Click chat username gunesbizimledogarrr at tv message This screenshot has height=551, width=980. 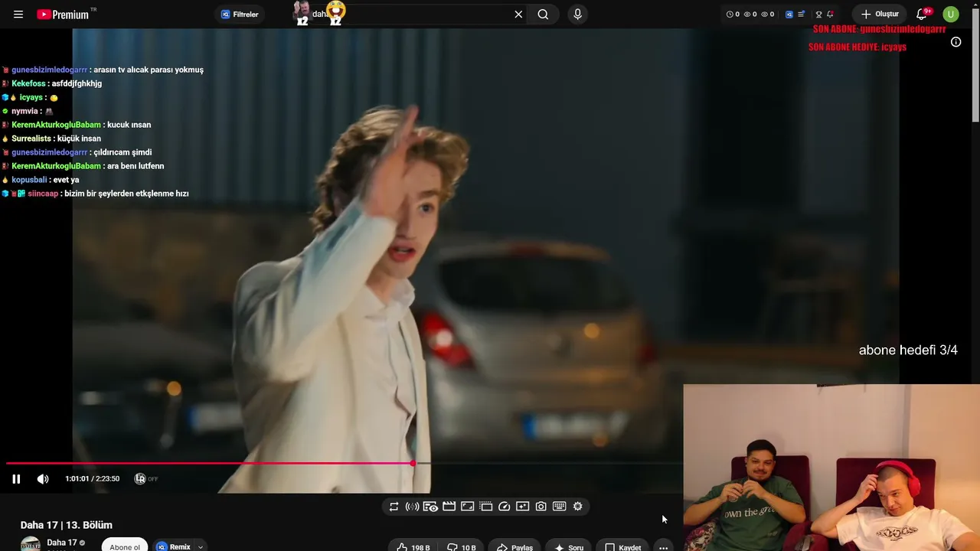(50, 70)
